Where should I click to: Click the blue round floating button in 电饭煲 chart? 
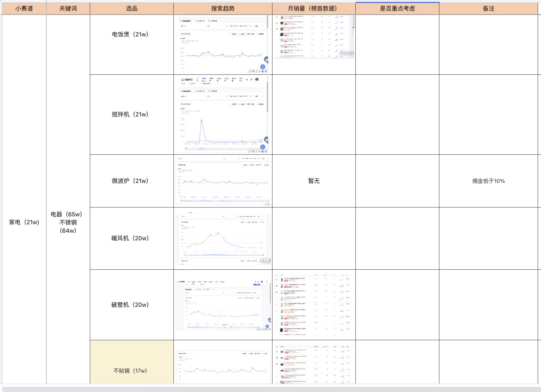pyautogui.click(x=263, y=67)
